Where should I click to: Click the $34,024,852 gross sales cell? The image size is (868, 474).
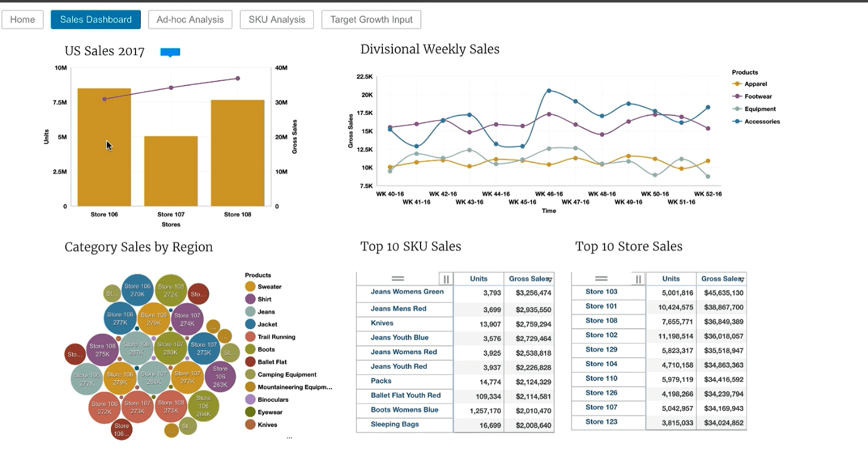[x=723, y=423]
